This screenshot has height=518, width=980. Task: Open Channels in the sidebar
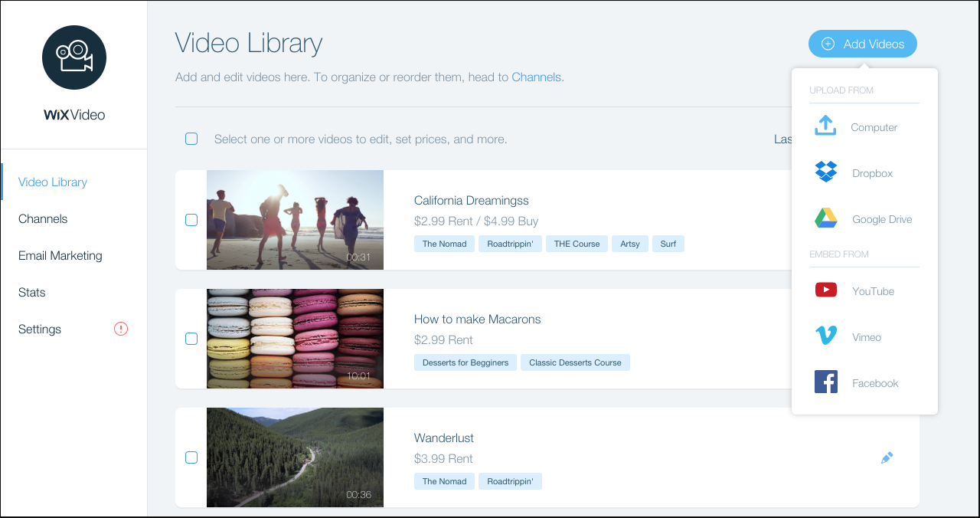pyautogui.click(x=43, y=218)
